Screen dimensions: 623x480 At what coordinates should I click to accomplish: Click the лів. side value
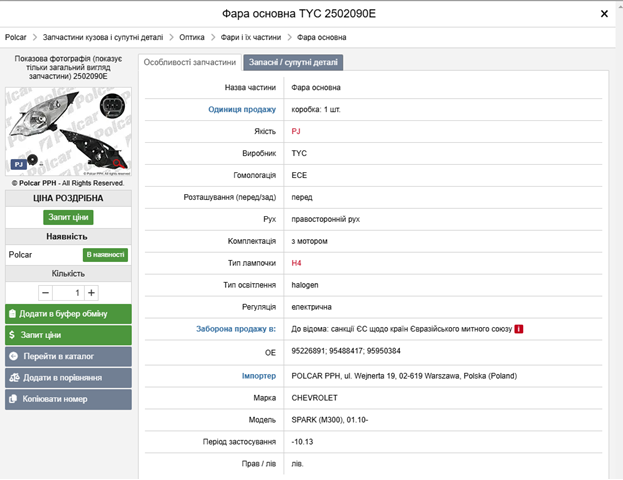tap(297, 464)
